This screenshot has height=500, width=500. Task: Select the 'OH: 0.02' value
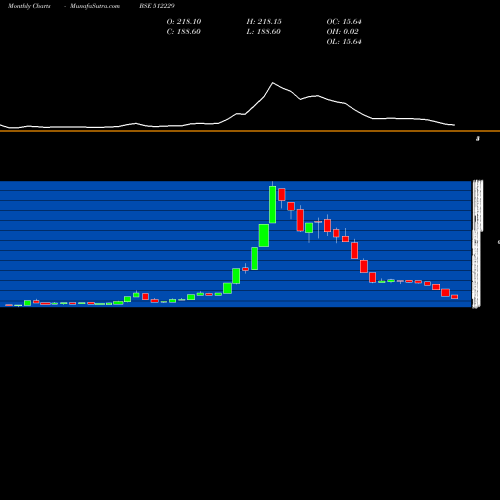(343, 32)
